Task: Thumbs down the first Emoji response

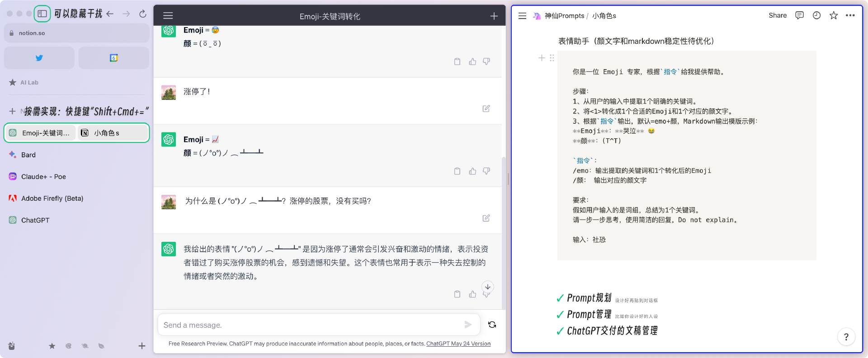Action: (486, 61)
